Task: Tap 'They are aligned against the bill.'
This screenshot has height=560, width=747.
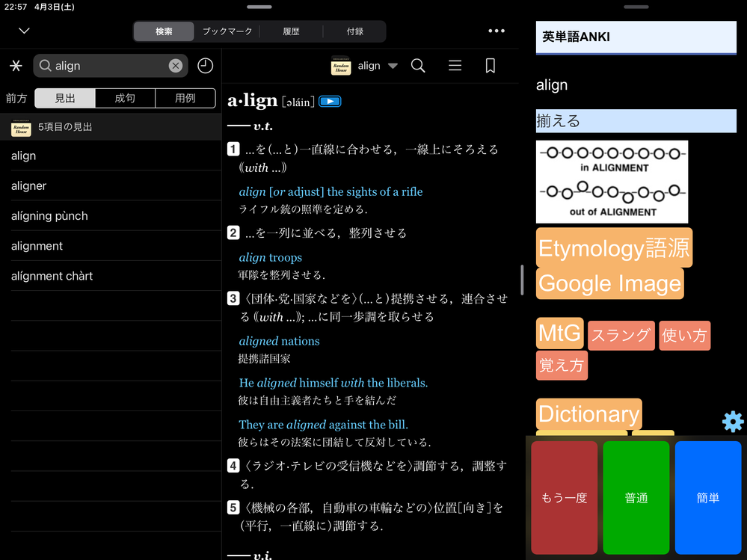Action: 324,425
